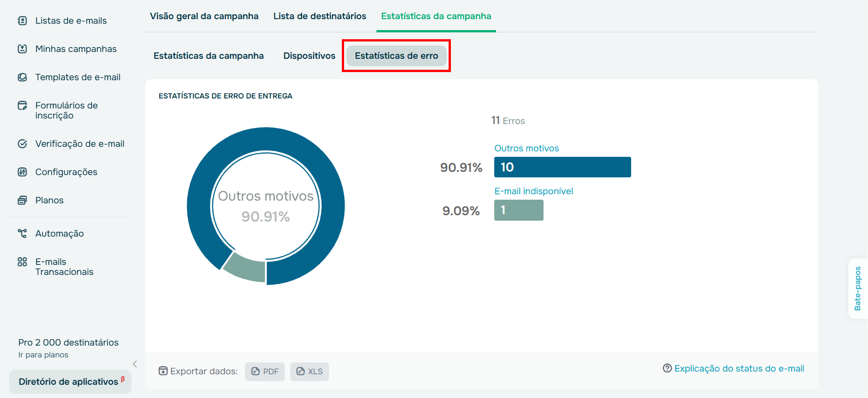Click the question mark help icon
The image size is (868, 398).
(x=667, y=368)
